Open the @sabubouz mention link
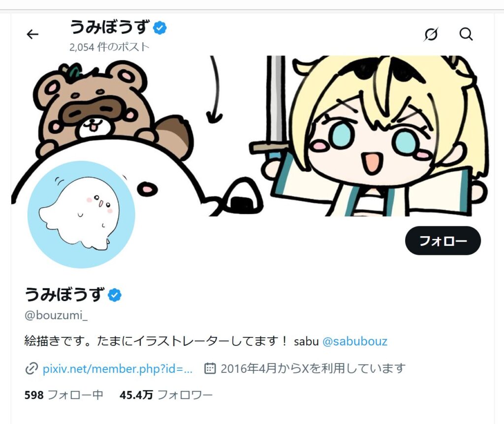Image resolution: width=504 pixels, height=424 pixels. pyautogui.click(x=354, y=341)
